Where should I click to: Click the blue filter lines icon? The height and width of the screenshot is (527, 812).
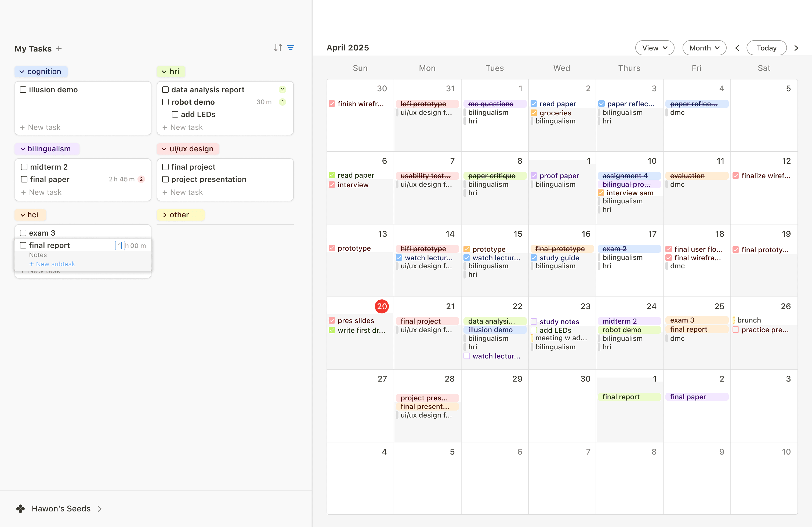pos(290,48)
